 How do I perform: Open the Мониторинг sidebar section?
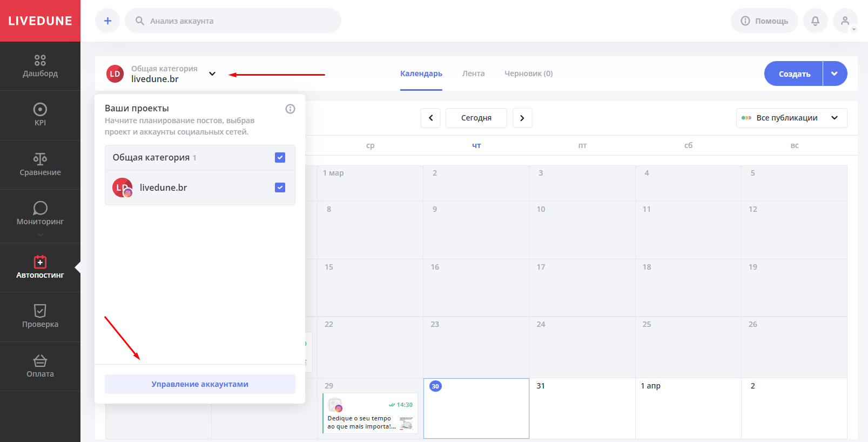pyautogui.click(x=40, y=214)
